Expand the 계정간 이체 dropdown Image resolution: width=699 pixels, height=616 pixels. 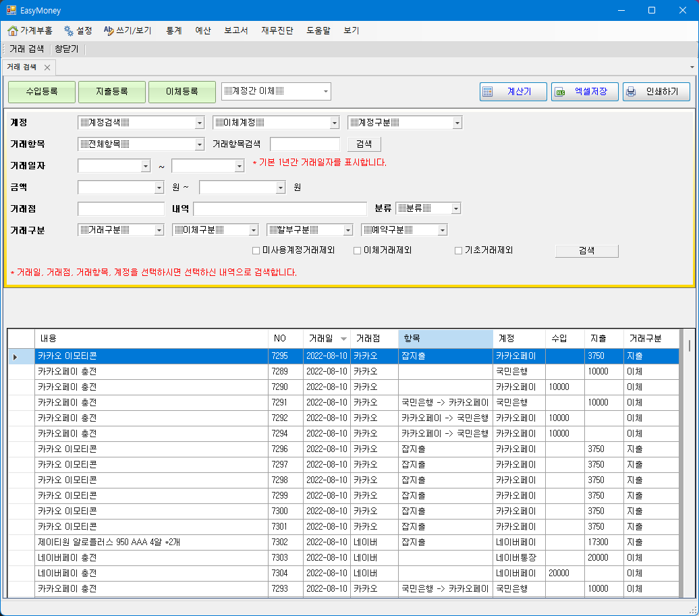[326, 91]
